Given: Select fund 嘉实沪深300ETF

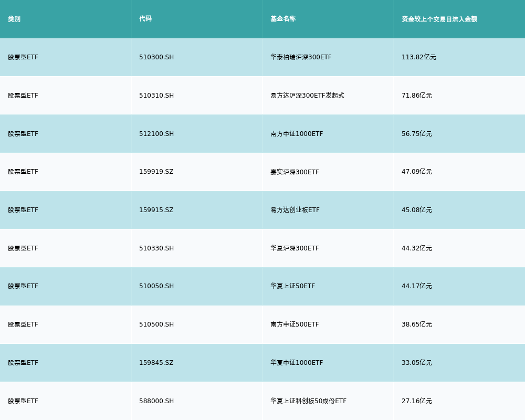Looking at the screenshot, I should pyautogui.click(x=295, y=172).
